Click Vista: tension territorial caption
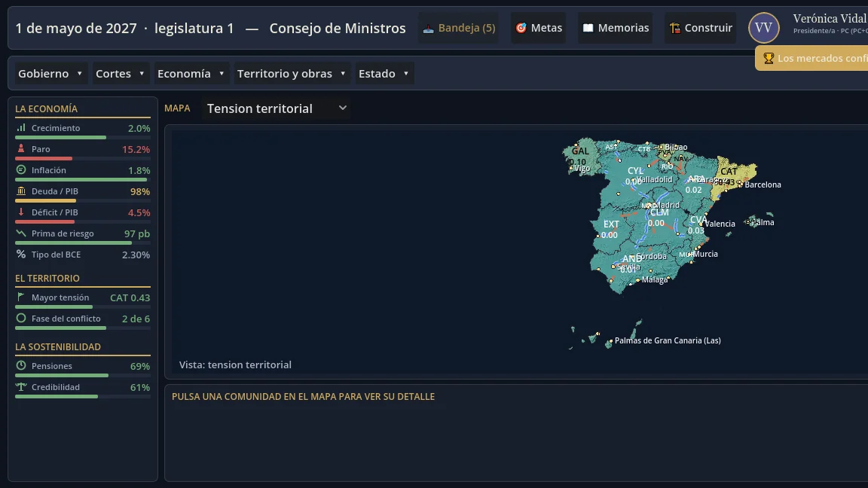Image resolution: width=868 pixels, height=488 pixels. tap(235, 364)
